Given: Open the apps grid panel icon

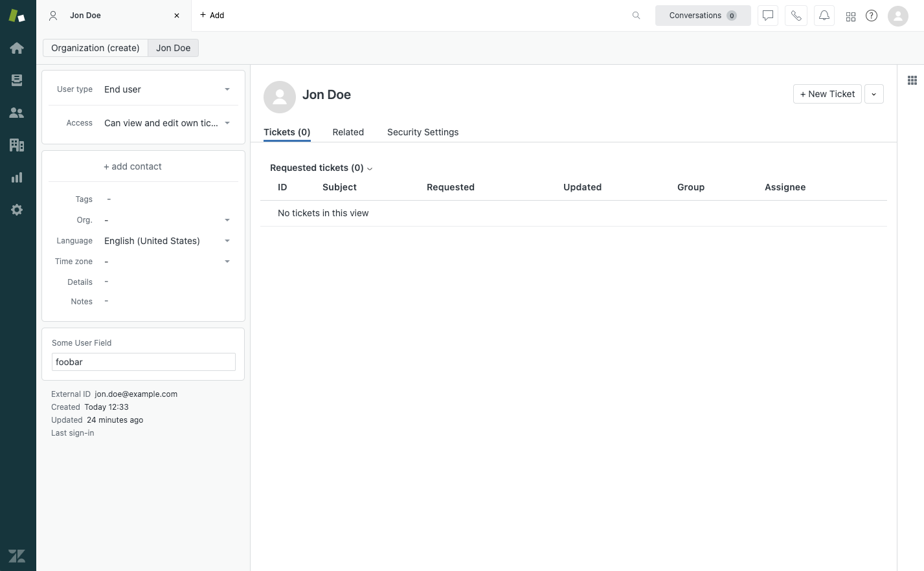Looking at the screenshot, I should [912, 80].
